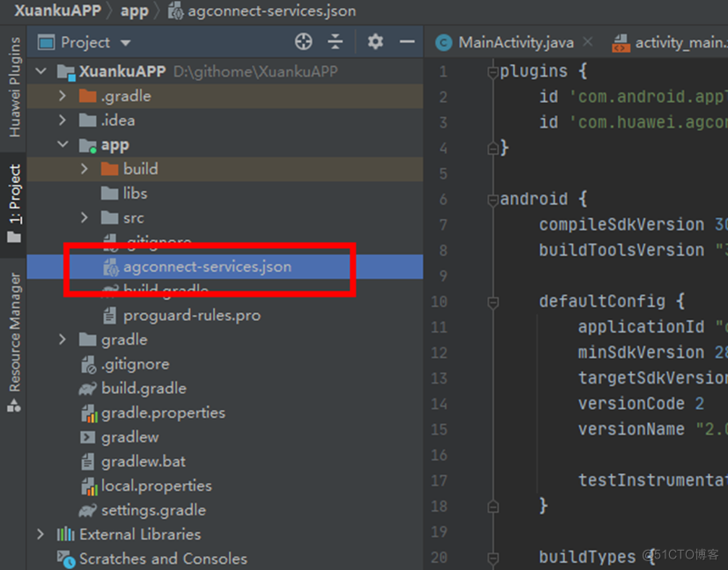Select the settings.gradle file
This screenshot has height=570, width=728.
(152, 510)
